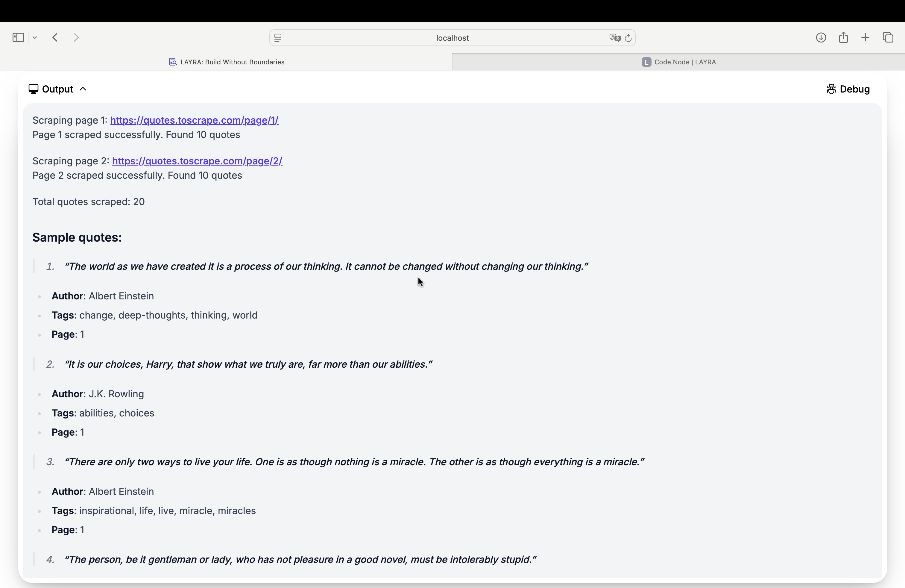Click the Sample quotes heading

[77, 237]
